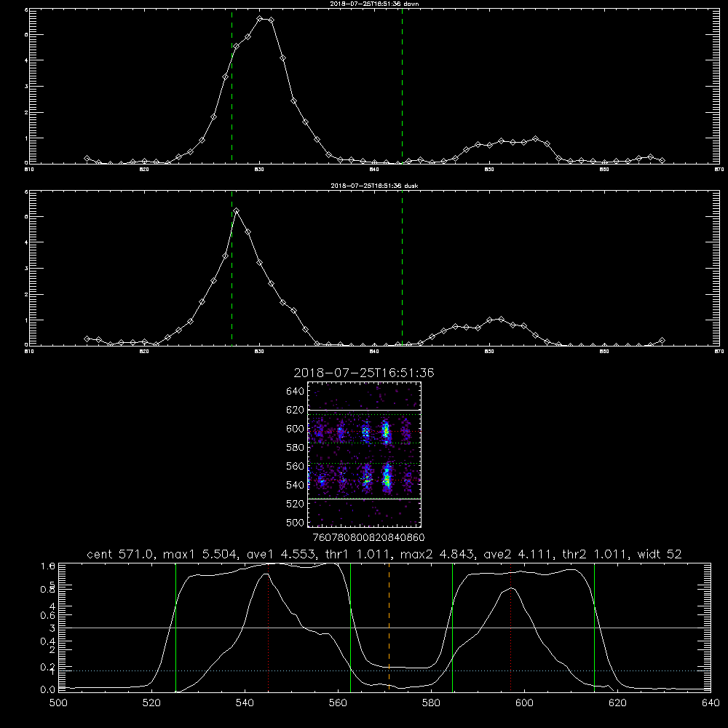728x728 pixels.
Task: Click the 600 y-axis label beside spectral image
Action: point(296,429)
